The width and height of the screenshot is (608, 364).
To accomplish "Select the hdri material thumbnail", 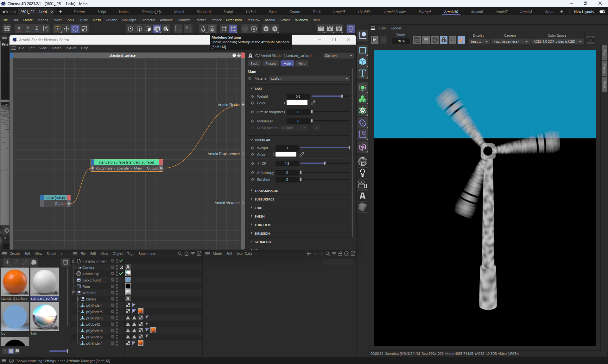I will (45, 316).
